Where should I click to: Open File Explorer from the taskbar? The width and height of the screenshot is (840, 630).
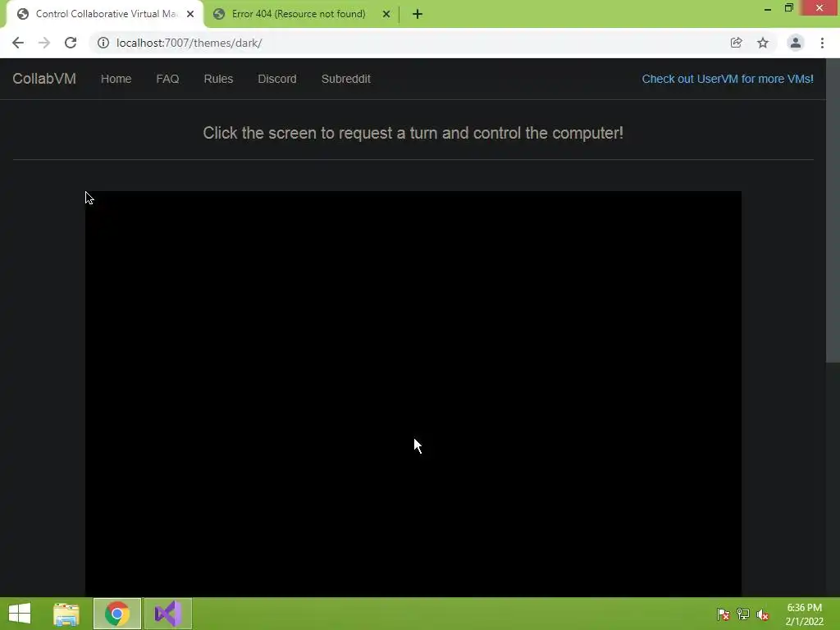66,614
